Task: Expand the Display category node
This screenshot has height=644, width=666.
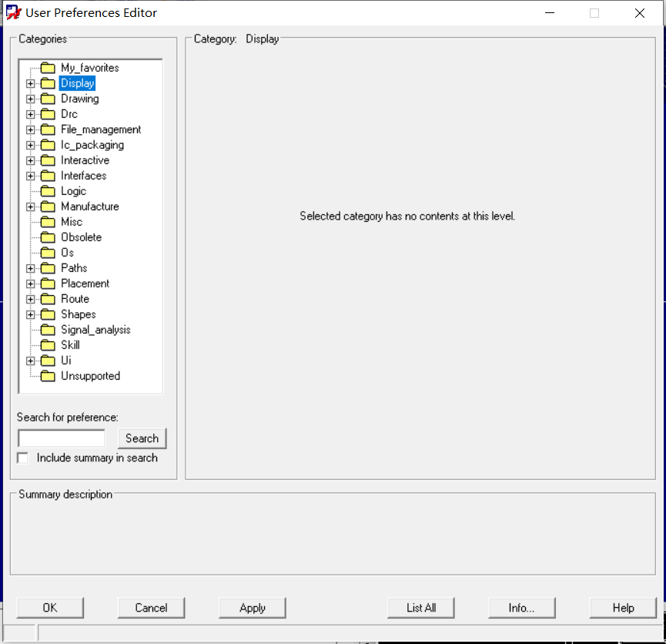Action: click(x=30, y=83)
